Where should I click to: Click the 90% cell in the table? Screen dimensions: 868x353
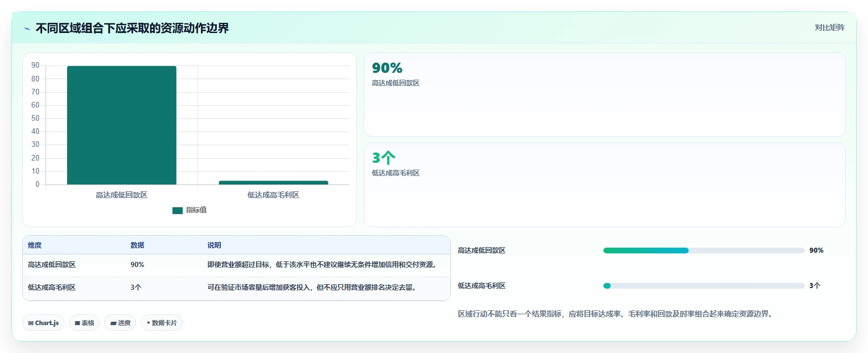(137, 265)
